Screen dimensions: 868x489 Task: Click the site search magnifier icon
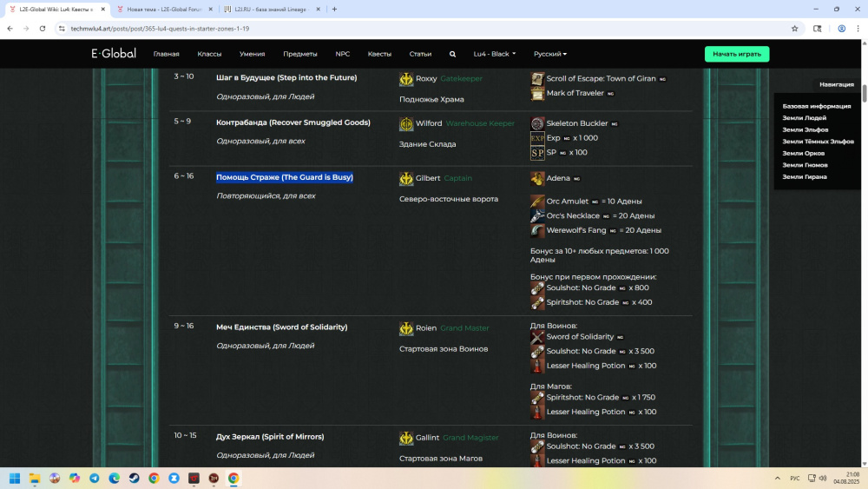coord(452,54)
